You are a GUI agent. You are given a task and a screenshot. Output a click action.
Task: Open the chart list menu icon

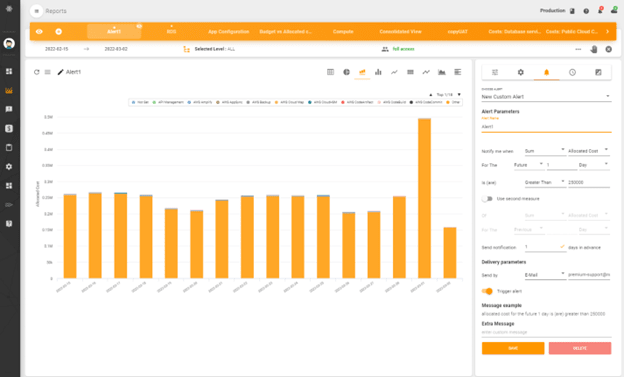coord(47,72)
